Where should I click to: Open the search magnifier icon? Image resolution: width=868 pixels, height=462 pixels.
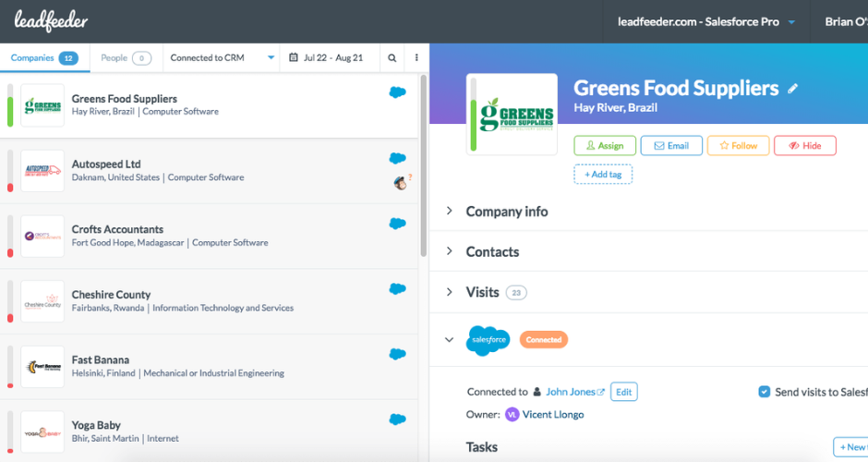(392, 57)
